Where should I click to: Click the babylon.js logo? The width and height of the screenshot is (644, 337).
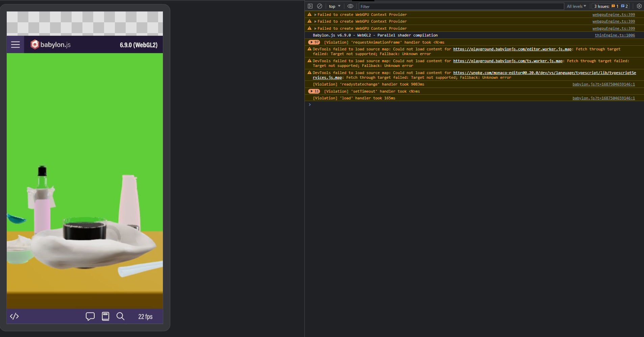pyautogui.click(x=51, y=45)
